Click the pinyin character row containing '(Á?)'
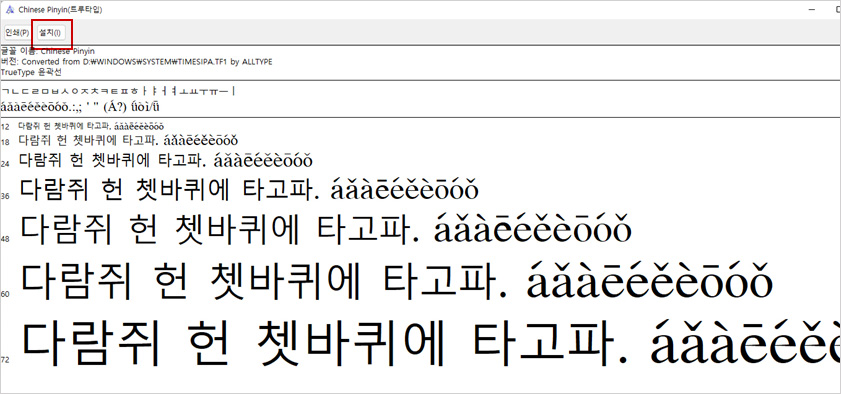Screen dimensions: 841x394 (81, 107)
